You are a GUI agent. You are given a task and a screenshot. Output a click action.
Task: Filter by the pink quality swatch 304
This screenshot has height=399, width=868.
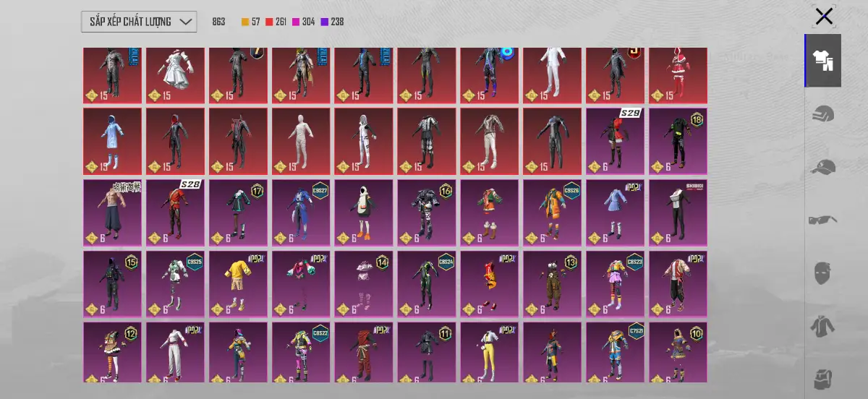(304, 22)
